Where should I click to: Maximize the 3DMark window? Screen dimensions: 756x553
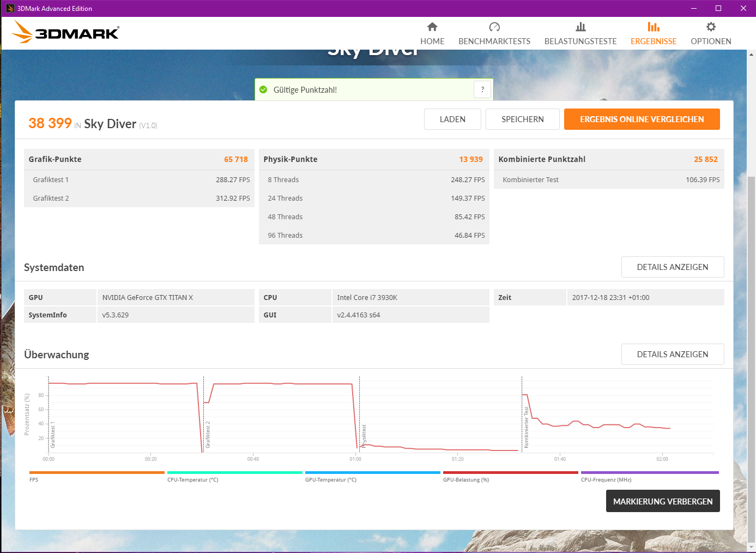[x=718, y=8]
